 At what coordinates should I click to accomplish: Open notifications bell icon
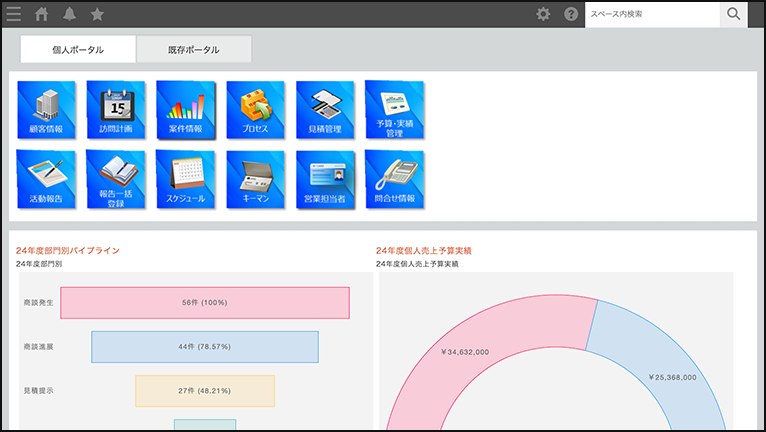pyautogui.click(x=69, y=14)
